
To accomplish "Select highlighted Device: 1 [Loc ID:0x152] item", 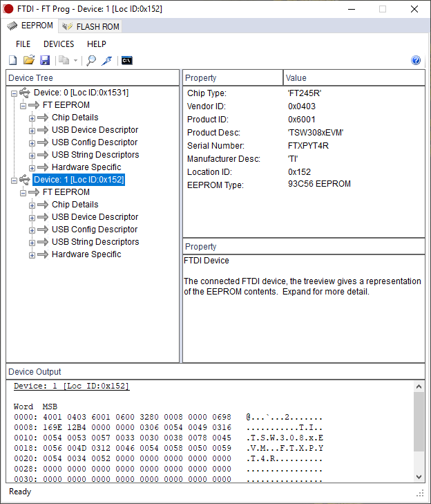I will (x=79, y=180).
